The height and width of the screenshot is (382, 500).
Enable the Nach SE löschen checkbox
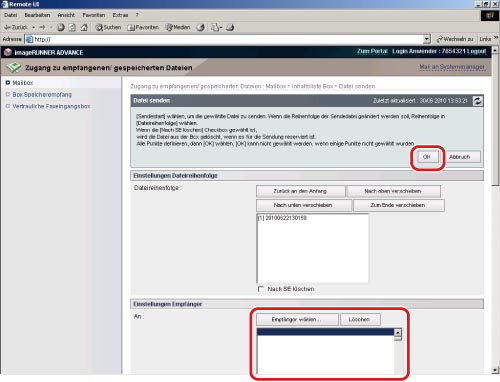pyautogui.click(x=261, y=289)
